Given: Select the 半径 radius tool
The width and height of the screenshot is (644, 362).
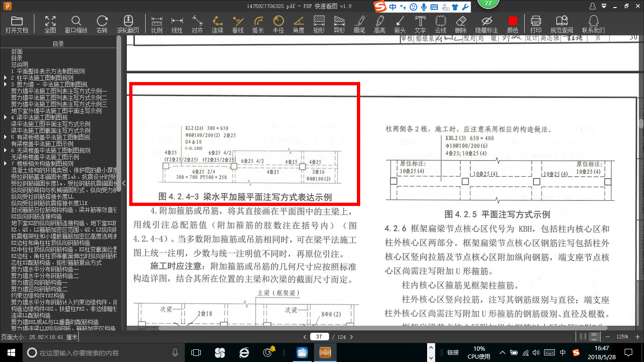Looking at the screenshot, I should click(x=278, y=24).
